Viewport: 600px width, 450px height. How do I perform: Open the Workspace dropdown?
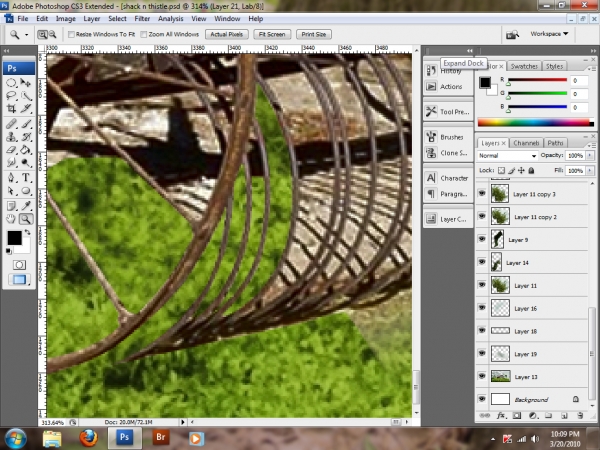point(549,34)
